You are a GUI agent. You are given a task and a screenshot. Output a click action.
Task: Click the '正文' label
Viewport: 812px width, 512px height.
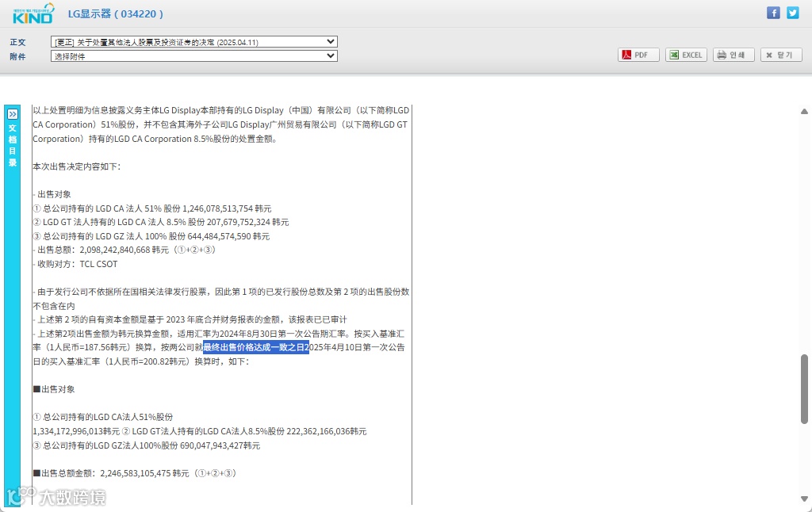pos(17,43)
